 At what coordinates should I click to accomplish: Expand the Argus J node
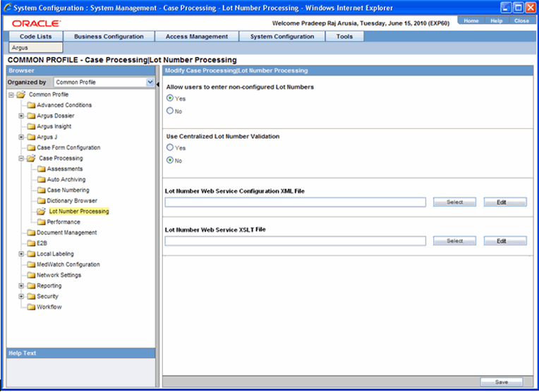tap(21, 137)
